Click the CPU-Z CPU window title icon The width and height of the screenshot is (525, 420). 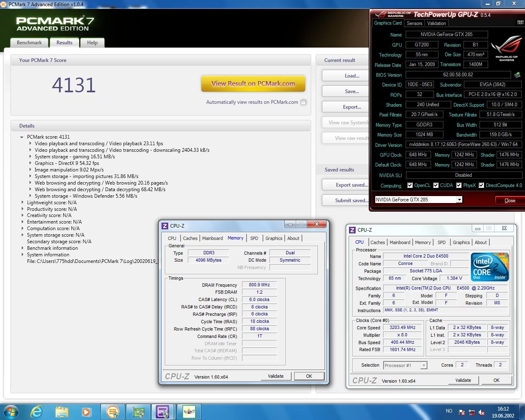(352, 230)
